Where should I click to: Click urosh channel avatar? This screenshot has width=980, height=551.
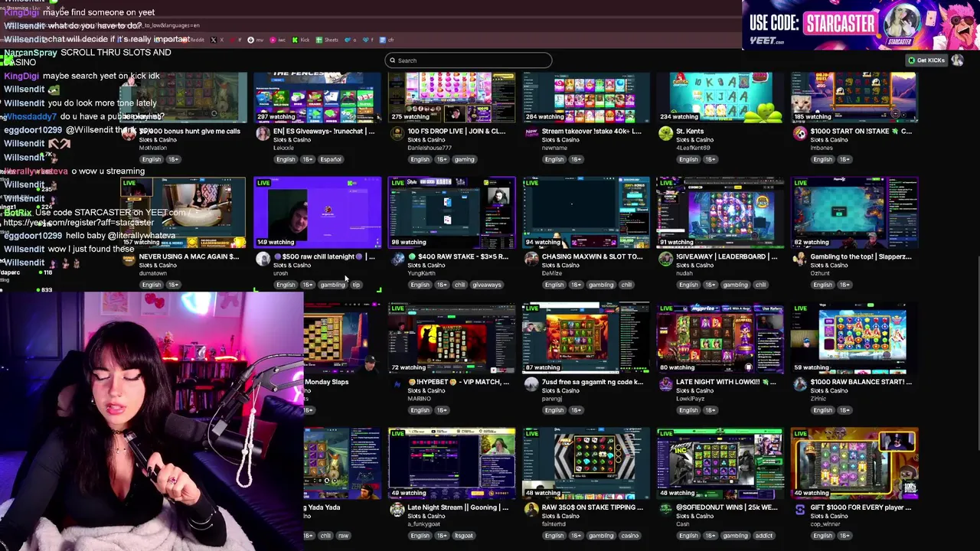tap(263, 259)
